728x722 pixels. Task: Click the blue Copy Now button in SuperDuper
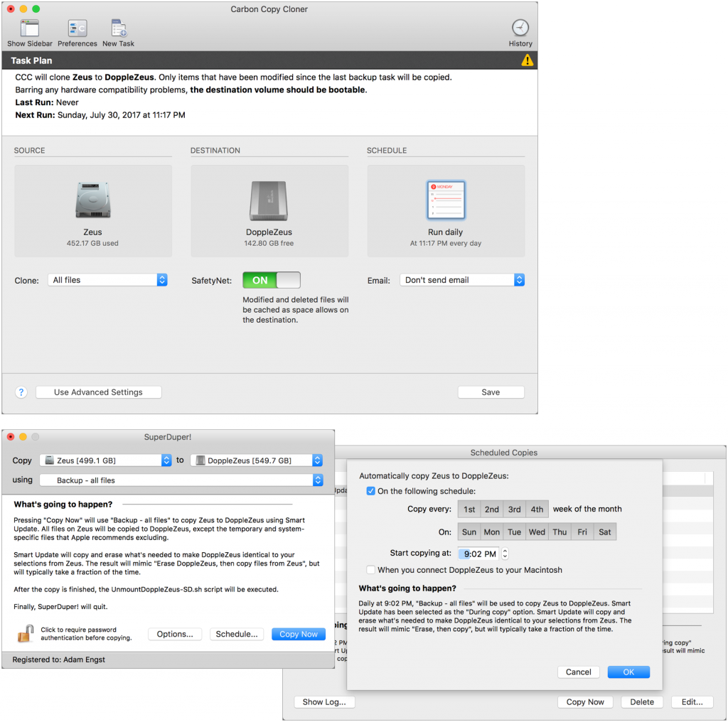(x=299, y=634)
